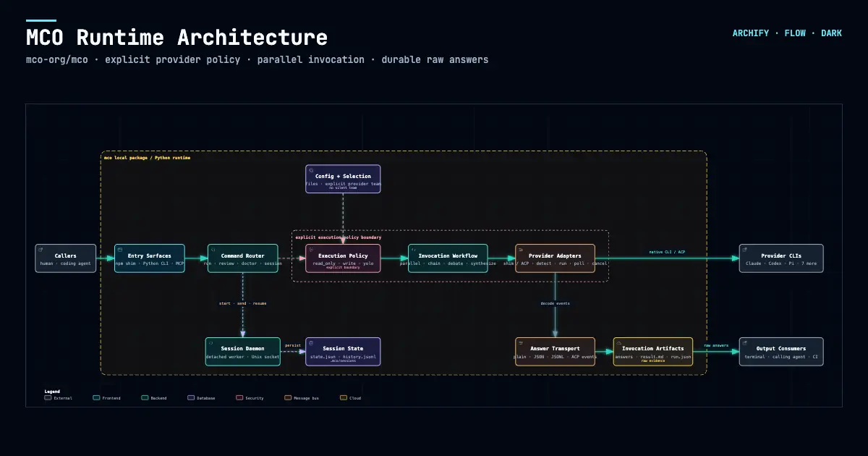The width and height of the screenshot is (868, 456).
Task: Click the 'decode events' edge label
Action: (x=555, y=303)
